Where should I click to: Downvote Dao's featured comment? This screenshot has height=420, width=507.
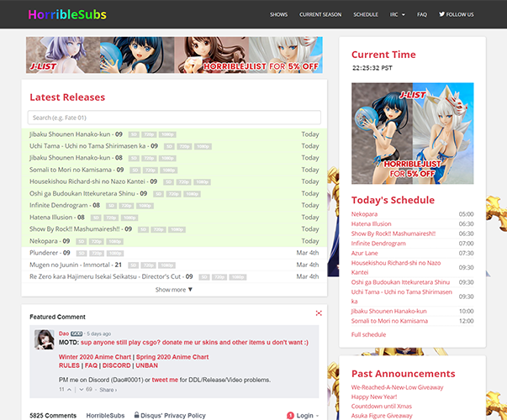[x=82, y=390]
